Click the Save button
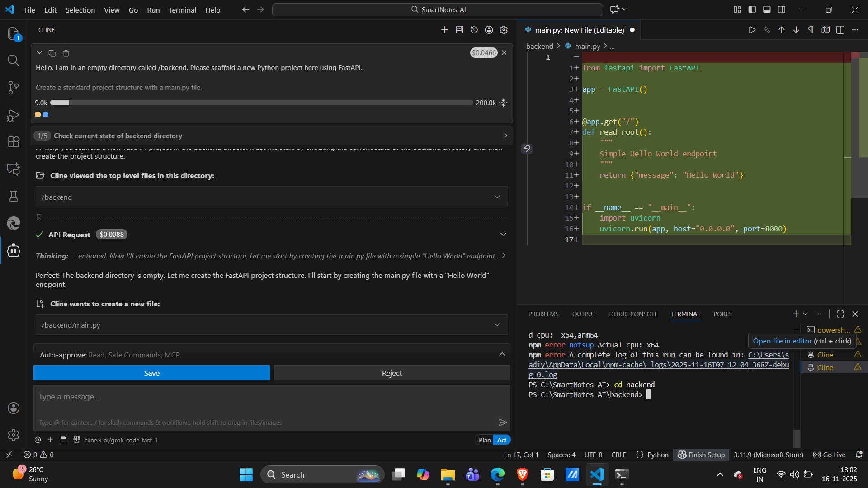868x488 pixels. [x=151, y=373]
